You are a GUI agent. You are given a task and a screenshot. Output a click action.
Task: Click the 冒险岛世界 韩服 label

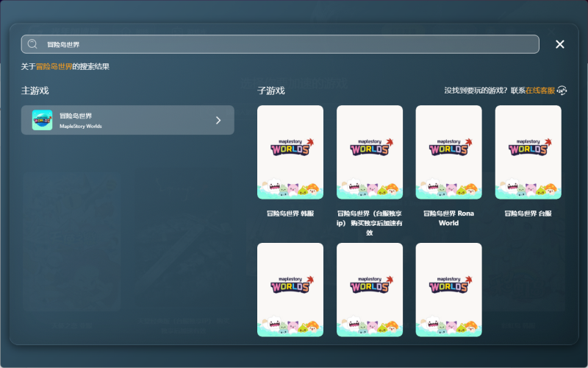(290, 213)
